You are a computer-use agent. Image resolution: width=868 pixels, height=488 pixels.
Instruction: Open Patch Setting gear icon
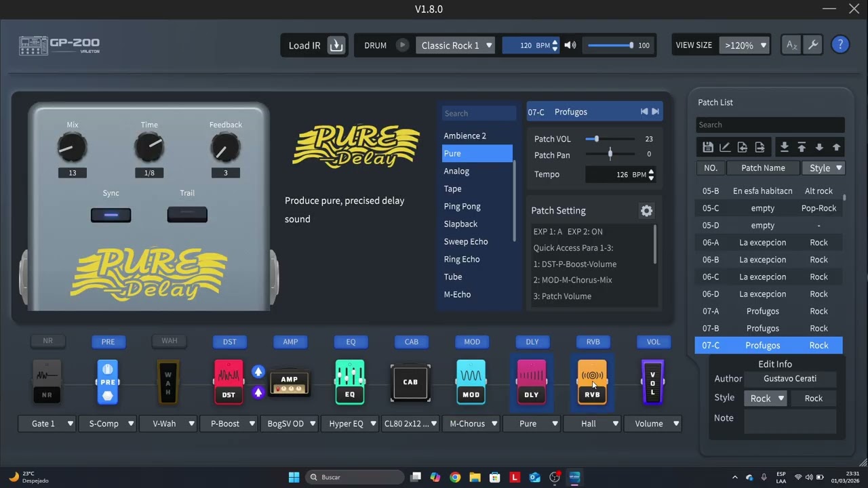(x=647, y=211)
